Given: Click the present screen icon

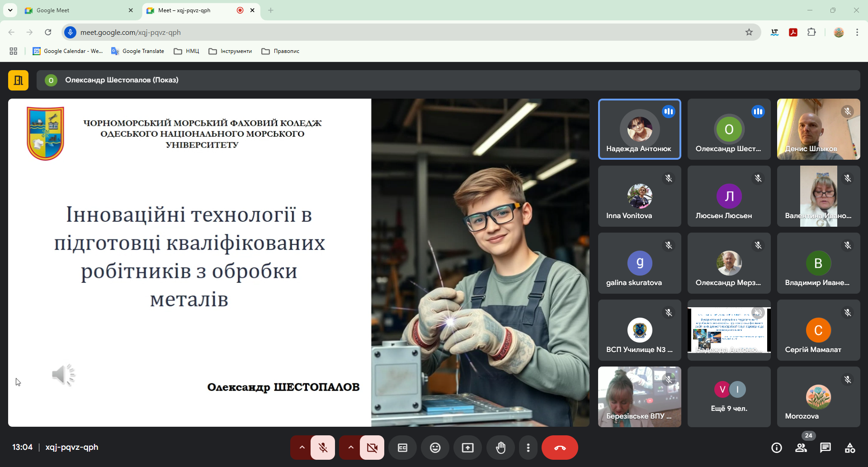Looking at the screenshot, I should coord(467,448).
